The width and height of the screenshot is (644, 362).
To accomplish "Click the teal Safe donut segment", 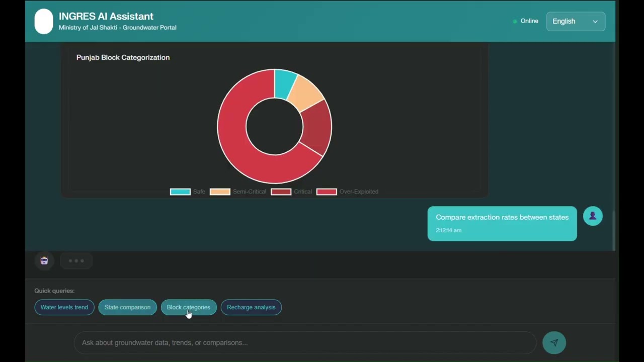I will [284, 84].
